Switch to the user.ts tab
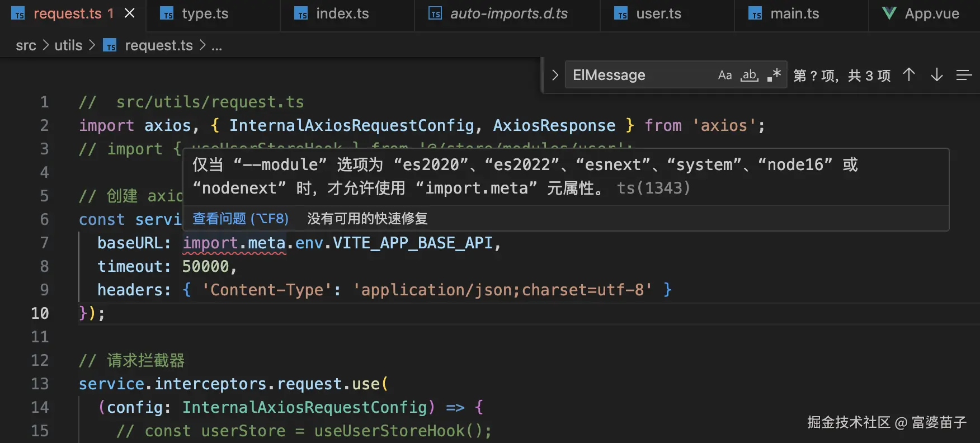The image size is (980, 443). [658, 14]
